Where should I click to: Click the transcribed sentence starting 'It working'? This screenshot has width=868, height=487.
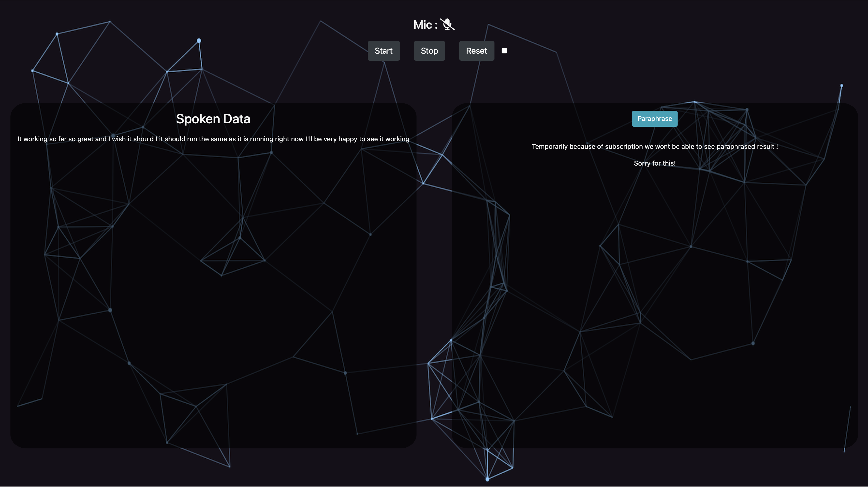tap(213, 139)
